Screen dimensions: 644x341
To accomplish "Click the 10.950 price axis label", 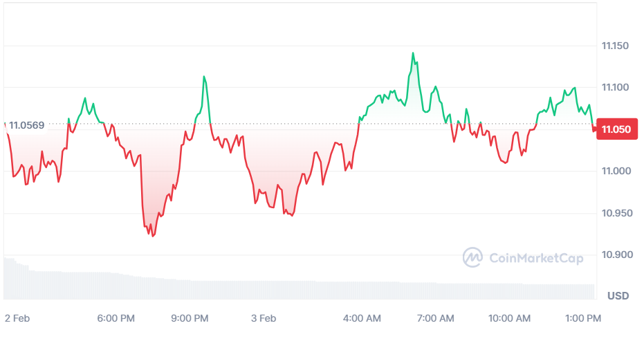I will pyautogui.click(x=615, y=213).
